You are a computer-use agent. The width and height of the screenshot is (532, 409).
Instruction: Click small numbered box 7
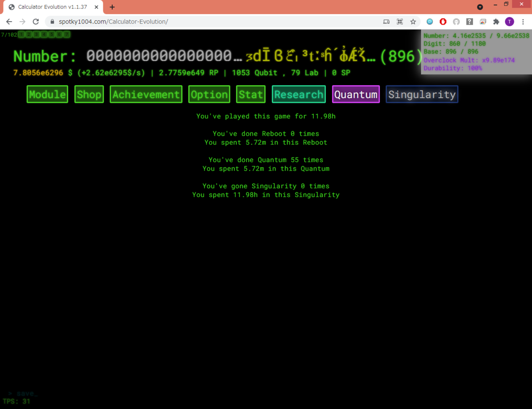click(66, 34)
